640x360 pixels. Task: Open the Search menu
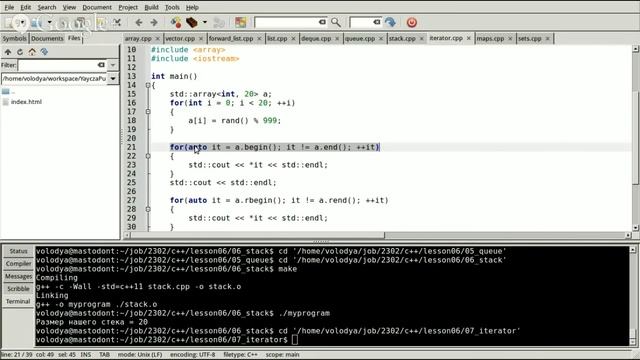[47, 7]
